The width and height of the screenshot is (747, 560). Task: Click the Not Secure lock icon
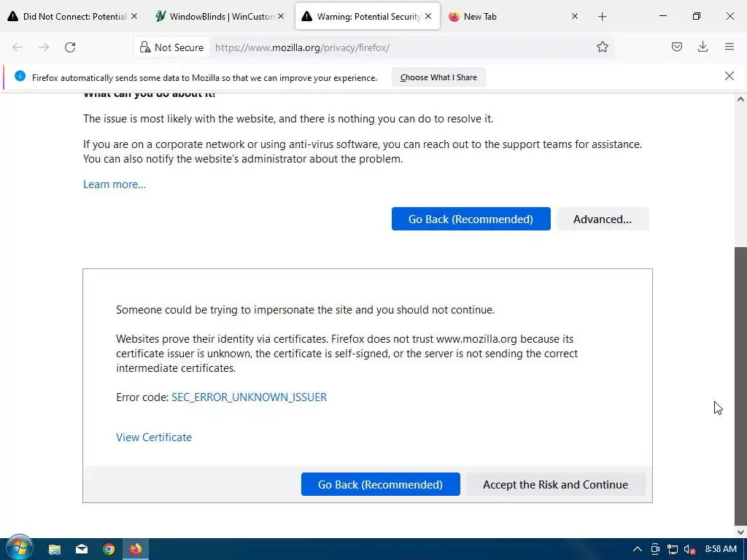(x=145, y=47)
